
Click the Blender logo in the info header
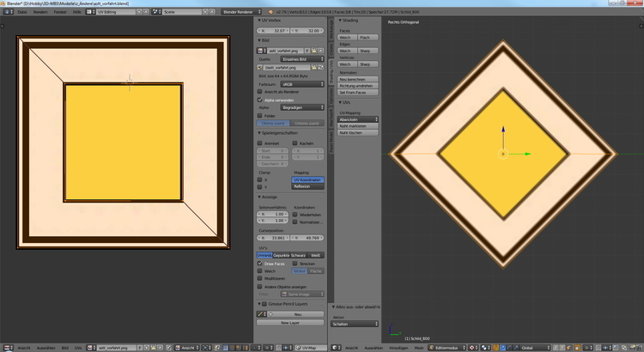coord(7,14)
